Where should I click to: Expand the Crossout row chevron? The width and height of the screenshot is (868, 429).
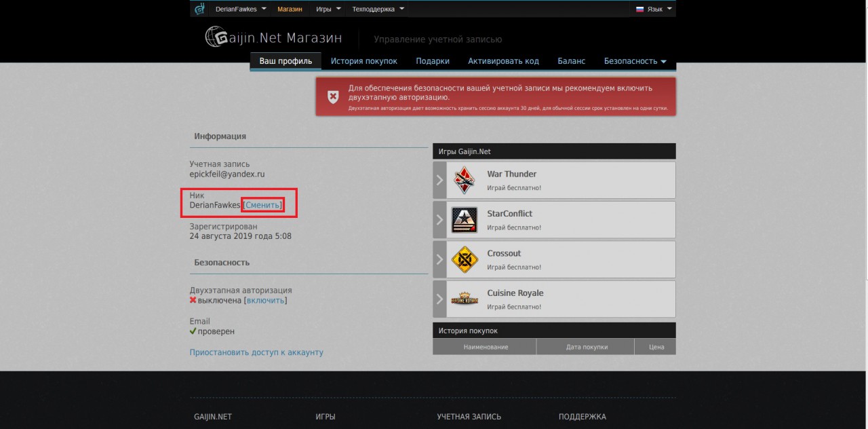tap(439, 259)
